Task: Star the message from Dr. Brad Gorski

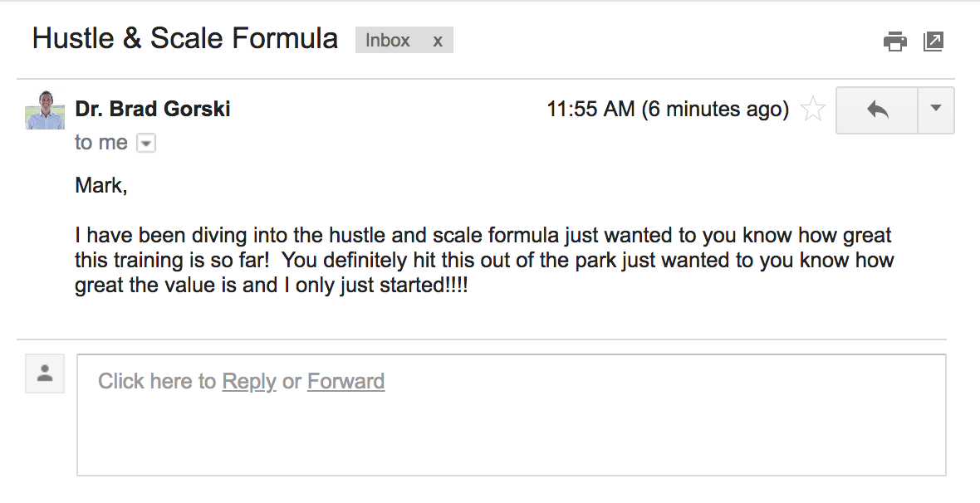Action: [812, 110]
